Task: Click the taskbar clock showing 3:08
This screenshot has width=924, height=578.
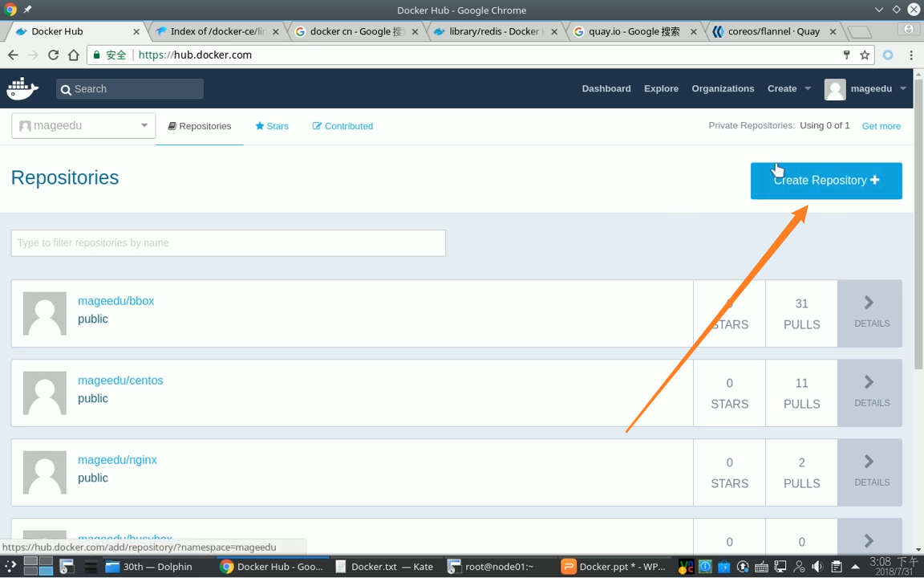Action: 894,566
